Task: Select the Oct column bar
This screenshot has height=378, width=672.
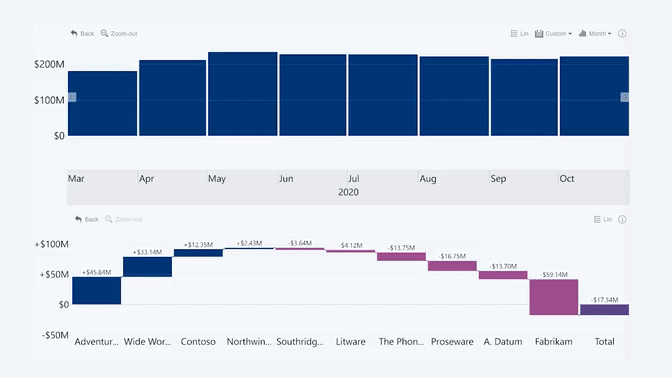Action: (x=594, y=96)
